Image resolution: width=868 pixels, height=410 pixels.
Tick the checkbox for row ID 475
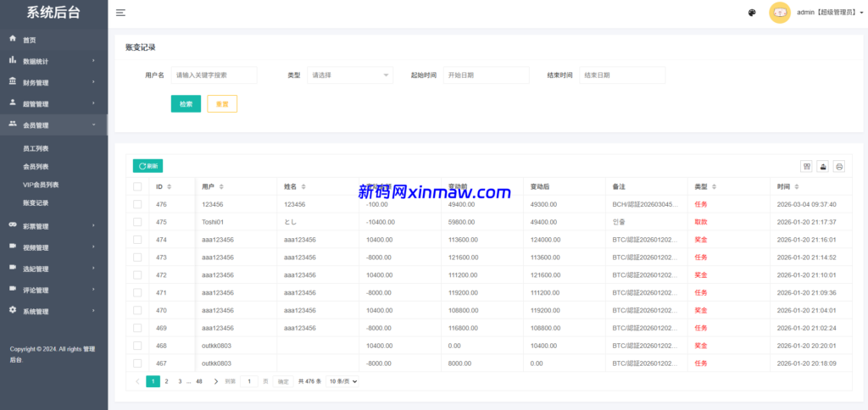click(137, 222)
